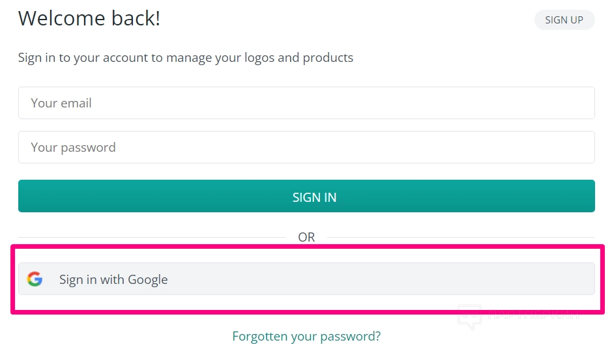Click the "Your email" placeholder text
This screenshot has width=612, height=364.
(x=61, y=103)
